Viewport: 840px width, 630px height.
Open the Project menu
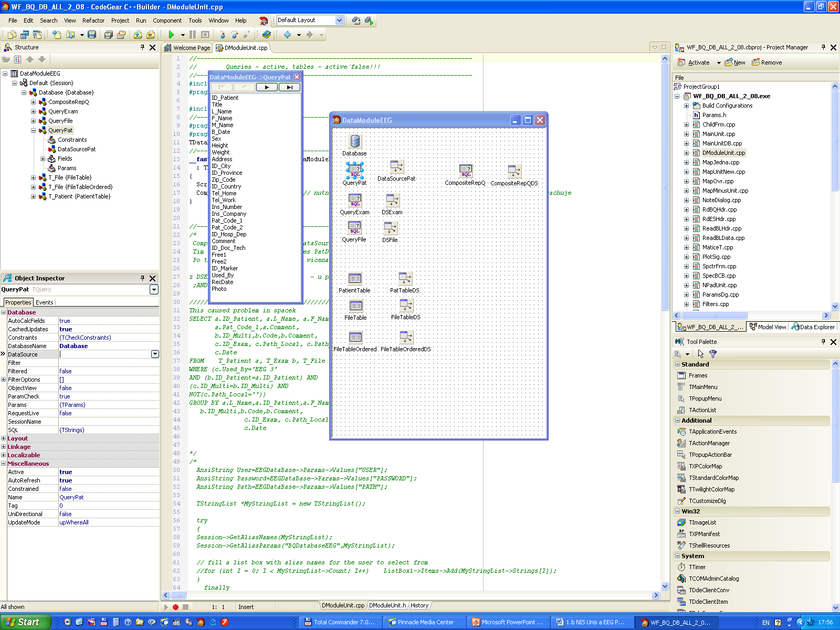click(120, 20)
